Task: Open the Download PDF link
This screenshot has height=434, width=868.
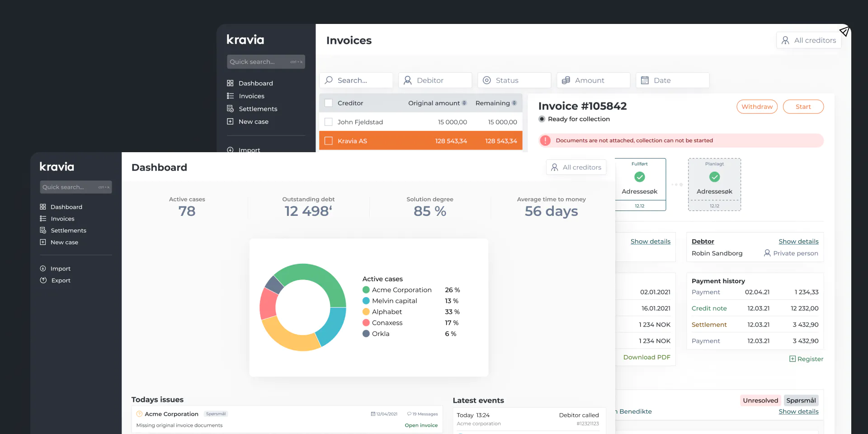Action: click(646, 357)
